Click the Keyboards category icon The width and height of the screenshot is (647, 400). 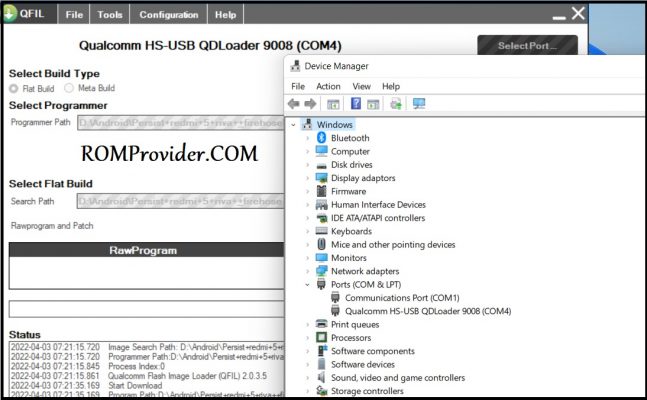click(321, 231)
